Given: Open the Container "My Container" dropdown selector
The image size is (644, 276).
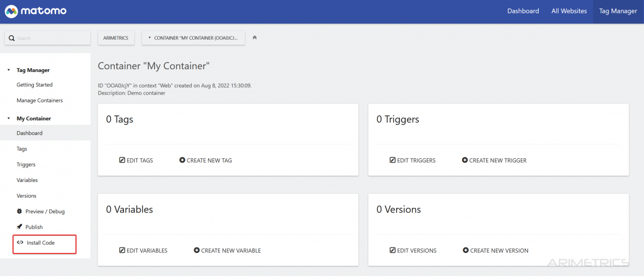Looking at the screenshot, I should pyautogui.click(x=193, y=38).
